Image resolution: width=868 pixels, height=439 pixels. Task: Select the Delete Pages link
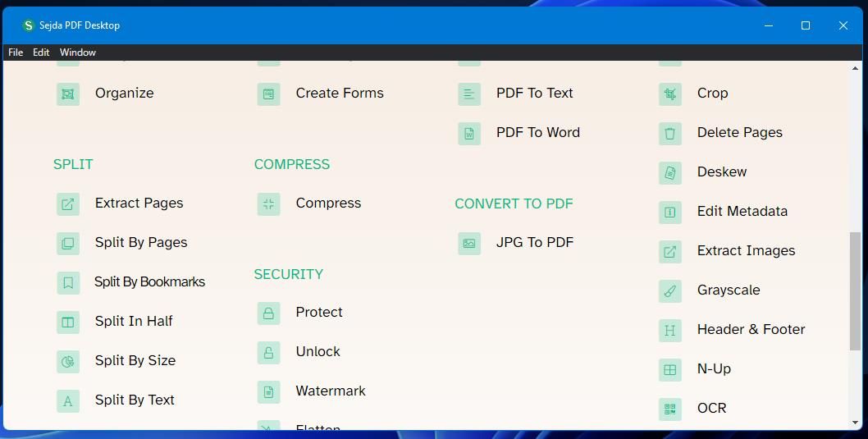(x=739, y=132)
